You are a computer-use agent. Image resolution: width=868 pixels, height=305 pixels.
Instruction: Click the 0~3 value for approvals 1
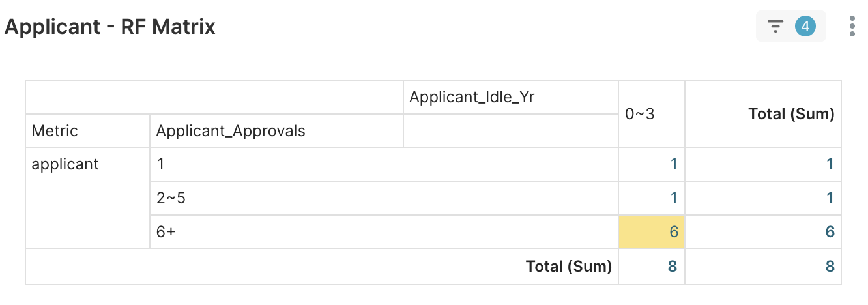(673, 164)
